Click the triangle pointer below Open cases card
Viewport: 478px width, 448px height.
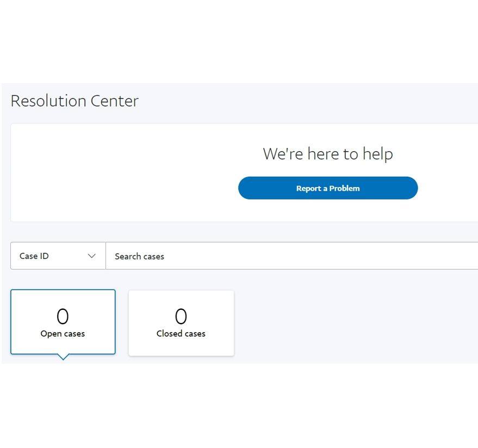point(63,357)
